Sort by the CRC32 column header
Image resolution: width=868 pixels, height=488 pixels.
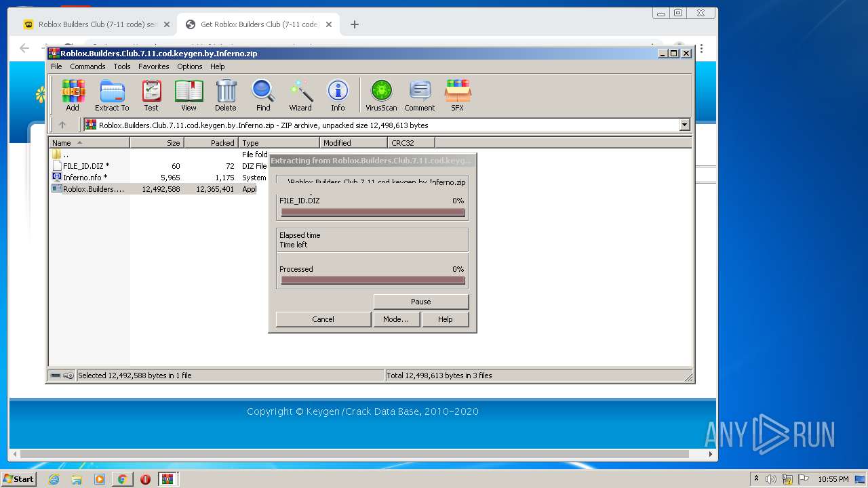tap(411, 142)
